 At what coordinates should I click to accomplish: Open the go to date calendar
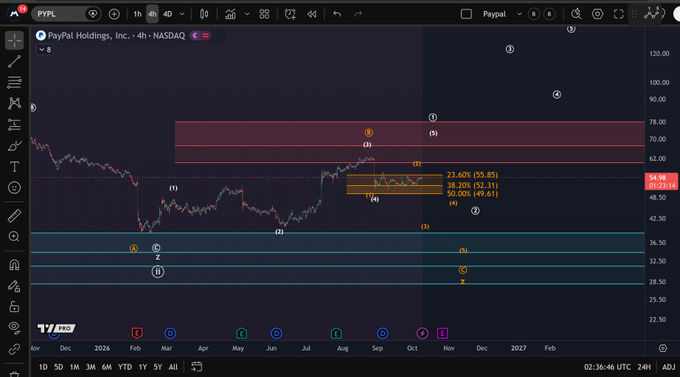click(196, 367)
